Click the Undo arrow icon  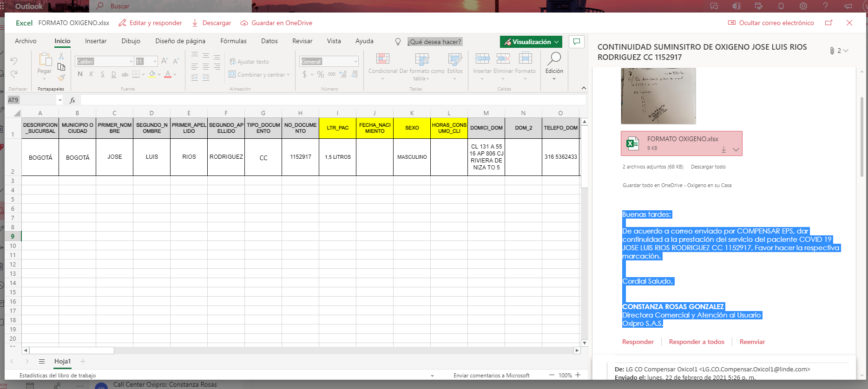[x=14, y=61]
